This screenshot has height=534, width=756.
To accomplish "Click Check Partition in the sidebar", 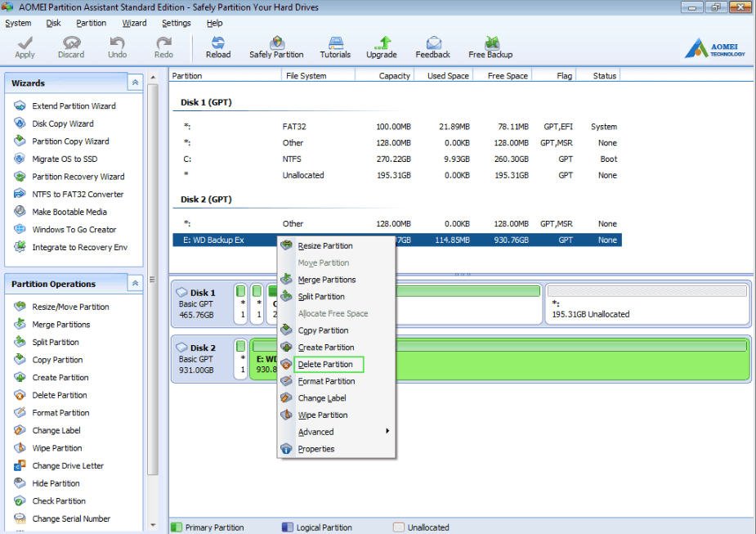I will (x=59, y=501).
